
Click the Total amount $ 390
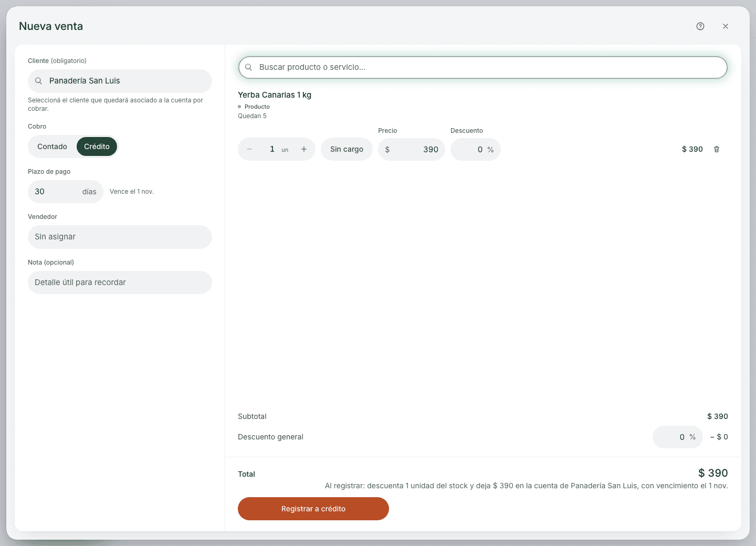pos(713,473)
